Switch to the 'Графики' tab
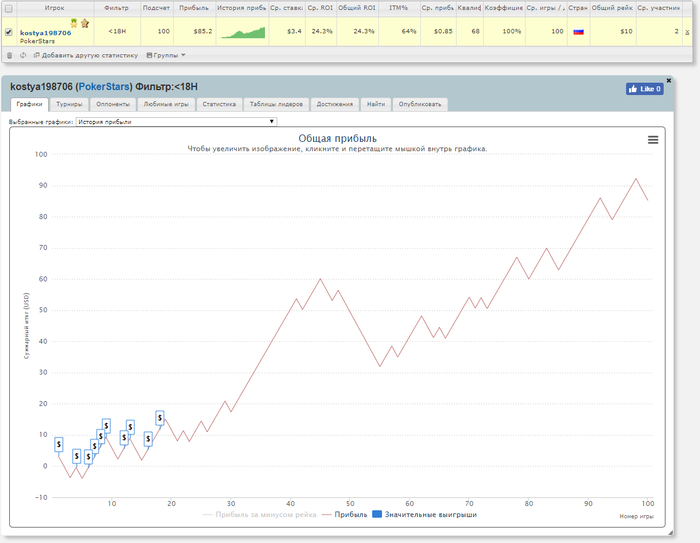 tap(29, 104)
